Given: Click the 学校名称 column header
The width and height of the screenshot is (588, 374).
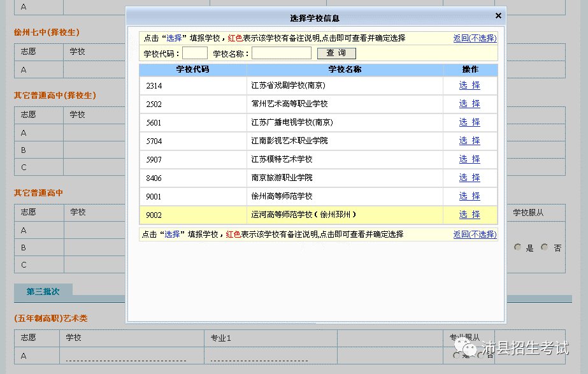Looking at the screenshot, I should (345, 69).
